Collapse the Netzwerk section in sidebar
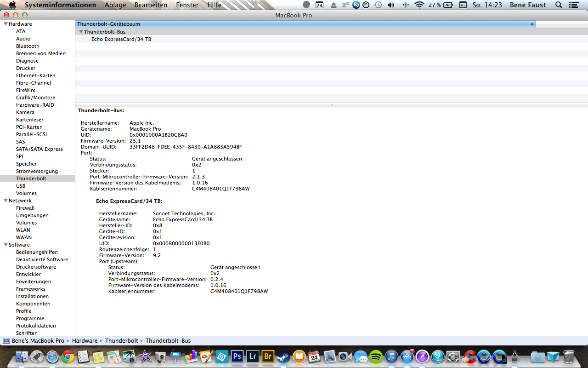588x368 pixels. [6, 201]
